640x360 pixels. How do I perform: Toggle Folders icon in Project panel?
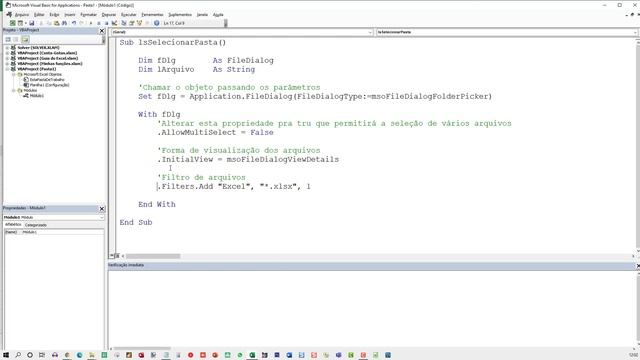tap(25, 40)
